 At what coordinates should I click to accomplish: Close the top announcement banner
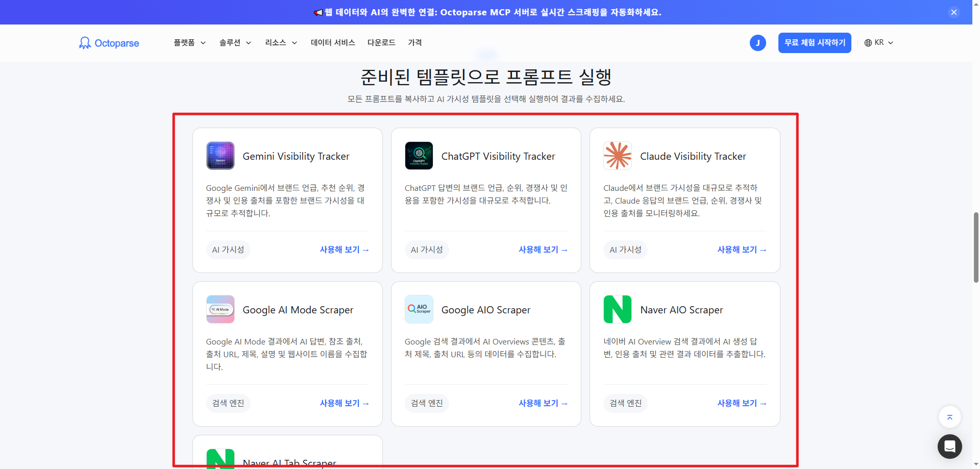[954, 12]
